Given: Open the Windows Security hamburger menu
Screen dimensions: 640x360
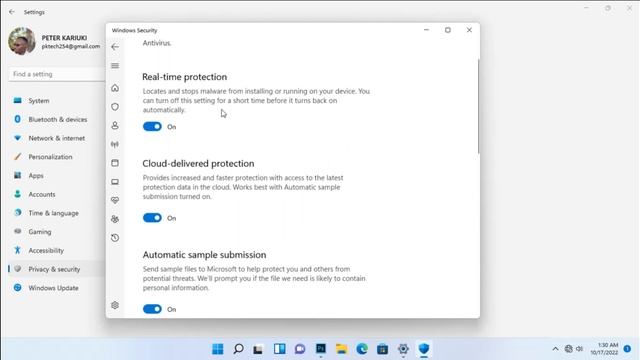Looking at the screenshot, I should point(115,66).
